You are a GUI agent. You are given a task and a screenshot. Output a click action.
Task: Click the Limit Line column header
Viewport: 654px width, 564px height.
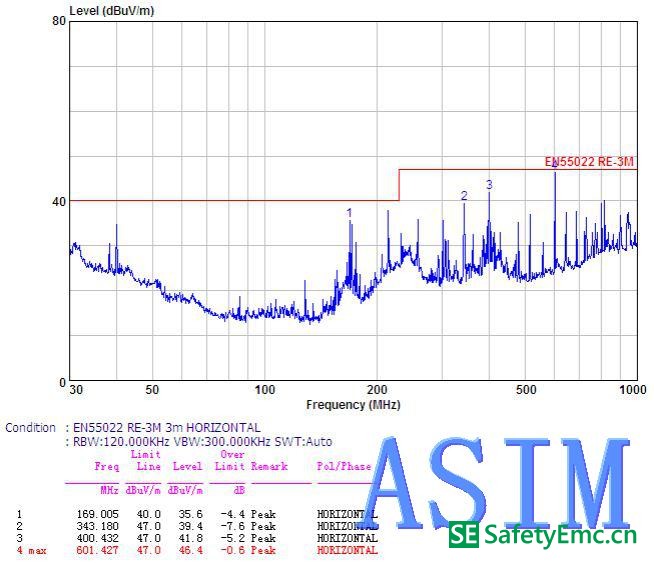coord(146,460)
